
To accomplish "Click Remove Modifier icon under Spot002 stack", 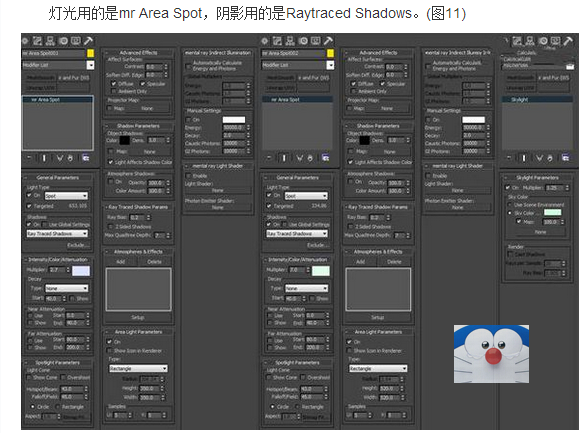I will (310, 158).
